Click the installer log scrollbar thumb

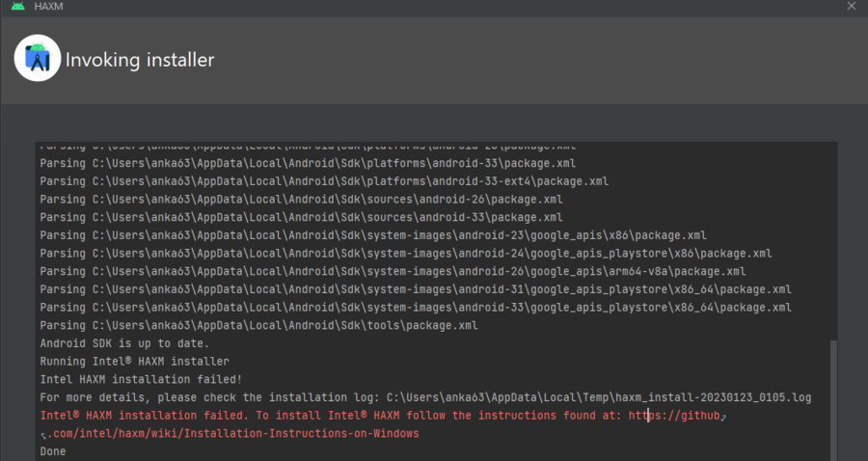pyautogui.click(x=833, y=397)
